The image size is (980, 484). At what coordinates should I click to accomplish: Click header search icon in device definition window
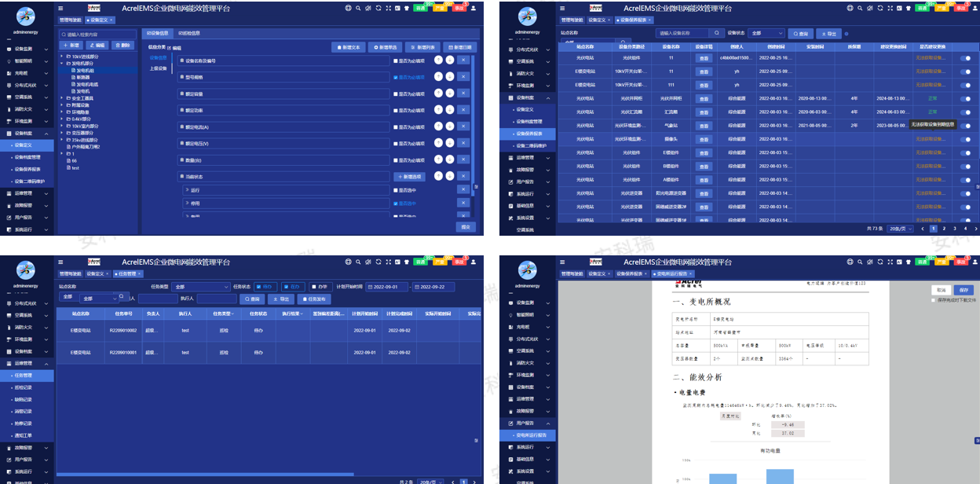click(x=358, y=9)
